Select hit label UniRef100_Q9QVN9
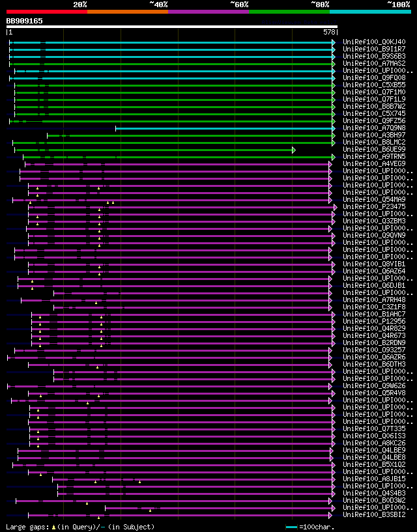Screen dimensions: 417x532 [374, 236]
